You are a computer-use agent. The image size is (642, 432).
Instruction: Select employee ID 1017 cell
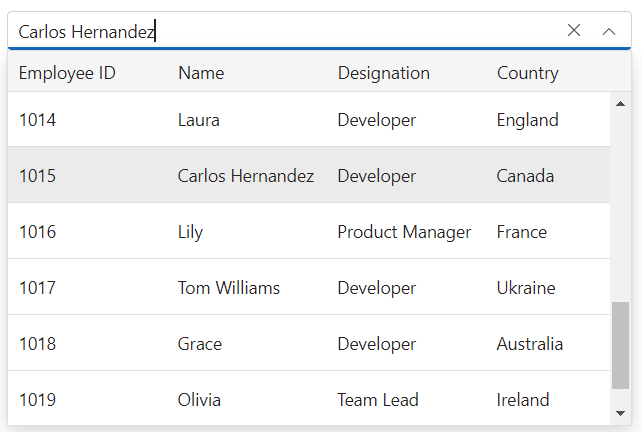click(37, 288)
